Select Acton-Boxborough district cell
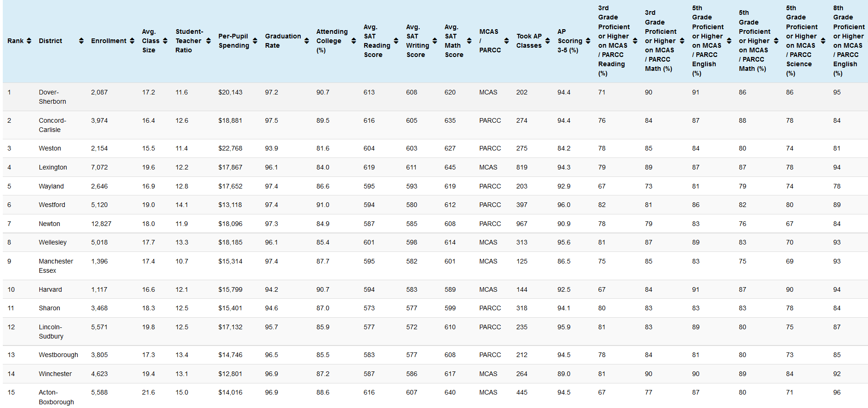 pos(56,397)
